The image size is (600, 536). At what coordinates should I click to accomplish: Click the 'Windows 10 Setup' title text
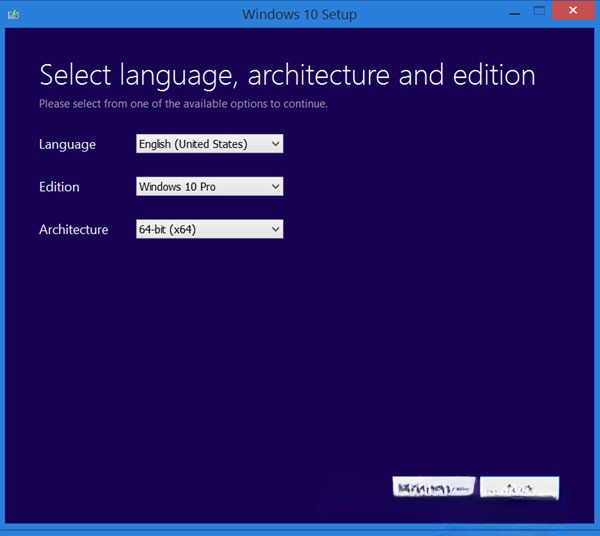click(299, 15)
